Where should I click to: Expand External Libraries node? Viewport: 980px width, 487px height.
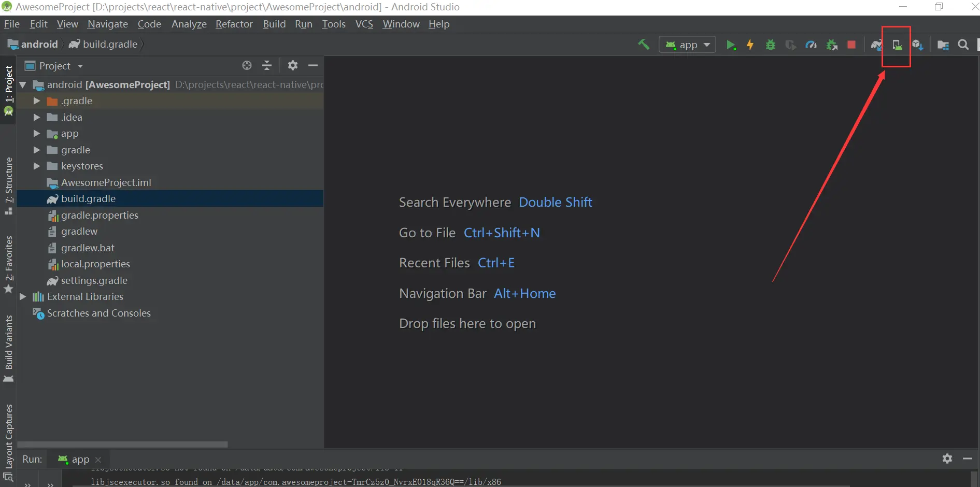(x=23, y=297)
